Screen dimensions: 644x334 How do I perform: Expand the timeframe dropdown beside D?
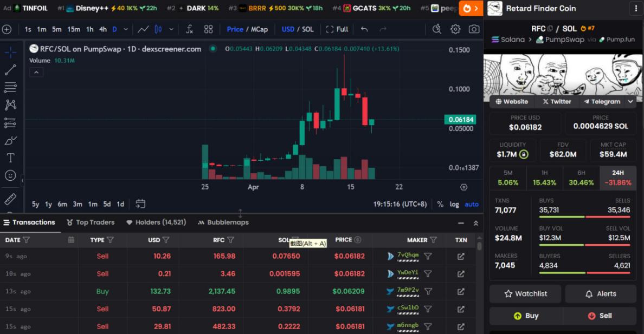point(126,30)
